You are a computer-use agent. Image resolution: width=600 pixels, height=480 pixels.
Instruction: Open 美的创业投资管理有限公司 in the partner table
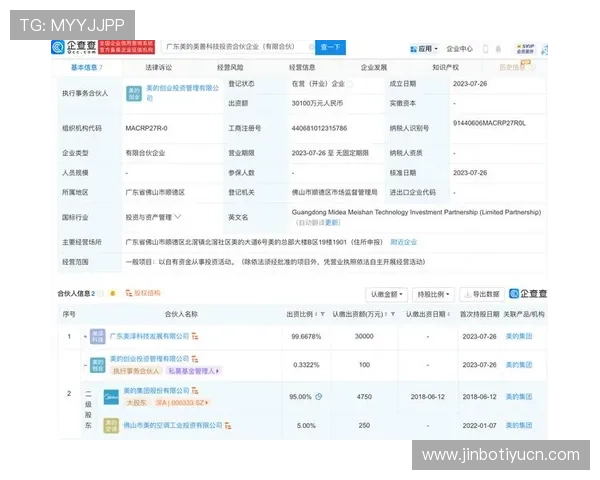tap(149, 359)
